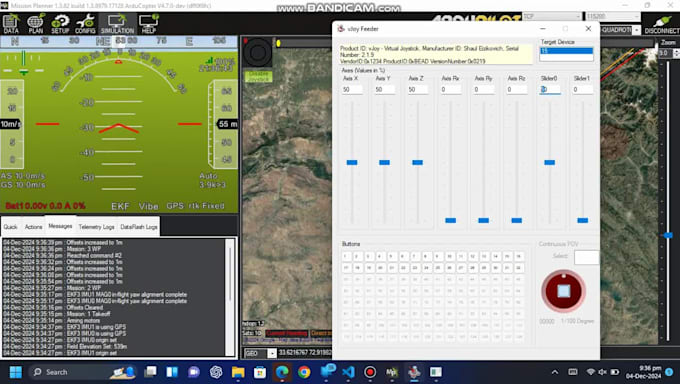Click the Slider0 slider handle

pos(549,162)
